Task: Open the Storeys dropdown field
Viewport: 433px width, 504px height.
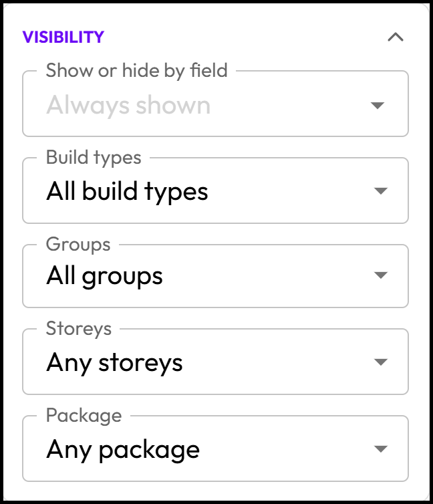Action: pyautogui.click(x=216, y=362)
